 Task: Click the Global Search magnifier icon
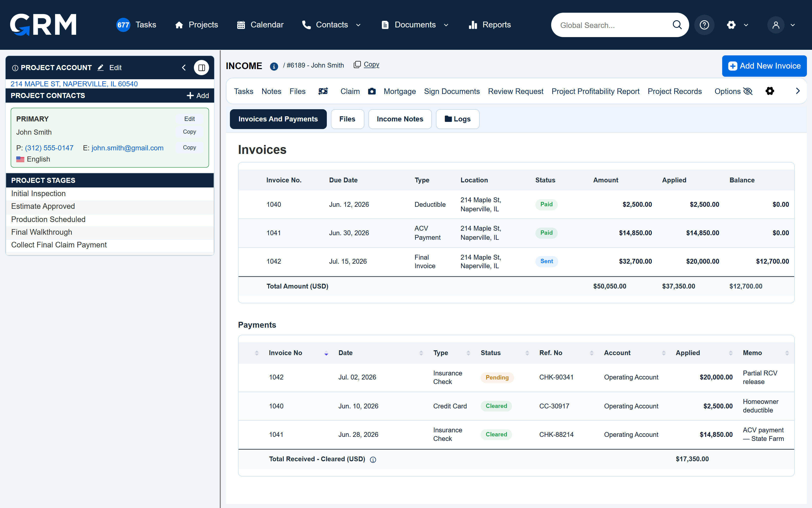pos(677,25)
